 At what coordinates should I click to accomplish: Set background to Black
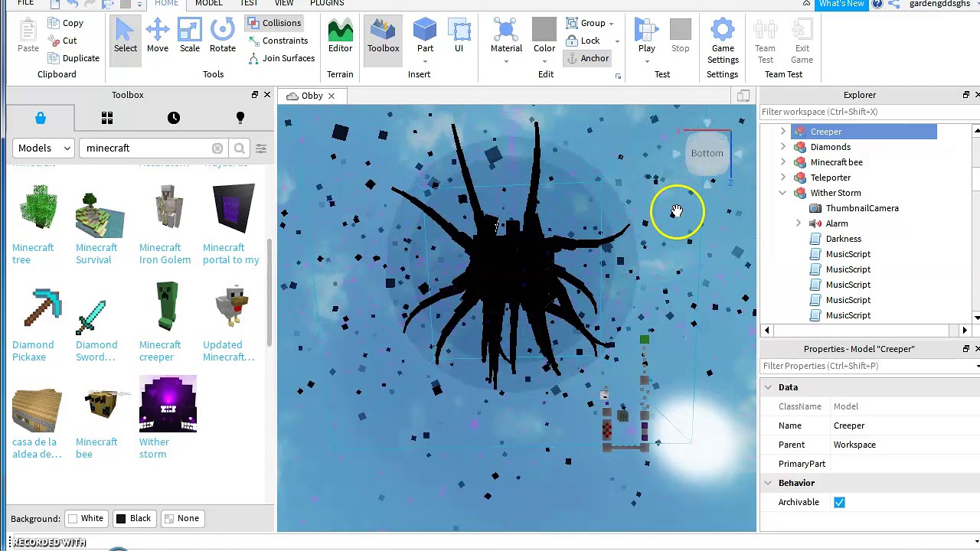coord(133,519)
